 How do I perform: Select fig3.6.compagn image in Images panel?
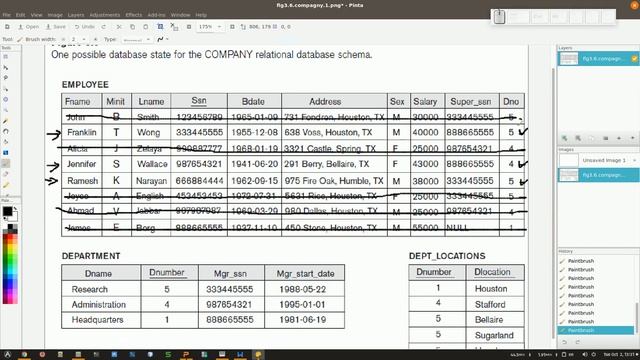click(x=598, y=175)
